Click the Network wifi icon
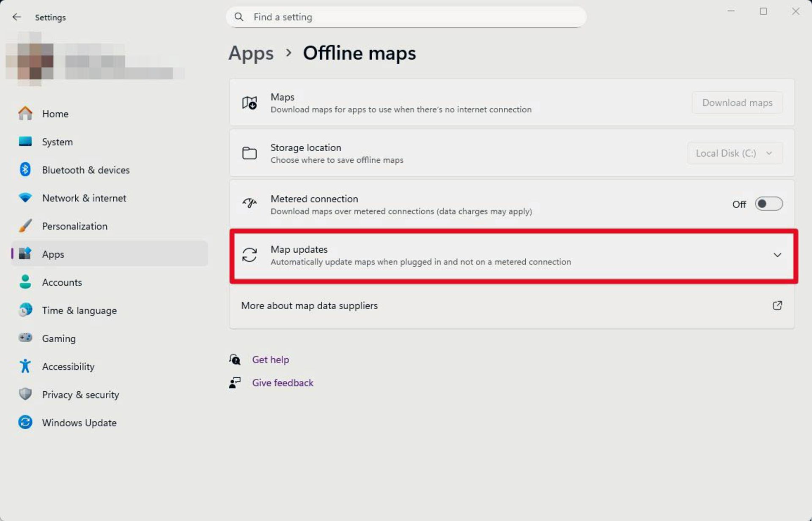The width and height of the screenshot is (812, 521). pyautogui.click(x=25, y=198)
